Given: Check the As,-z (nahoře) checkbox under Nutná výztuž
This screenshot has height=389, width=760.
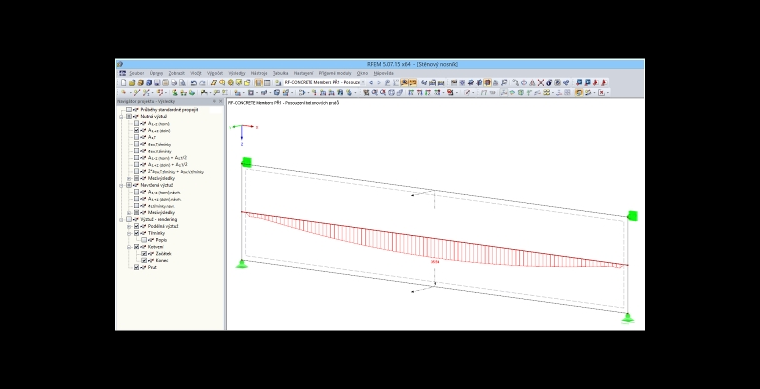Looking at the screenshot, I should point(137,124).
